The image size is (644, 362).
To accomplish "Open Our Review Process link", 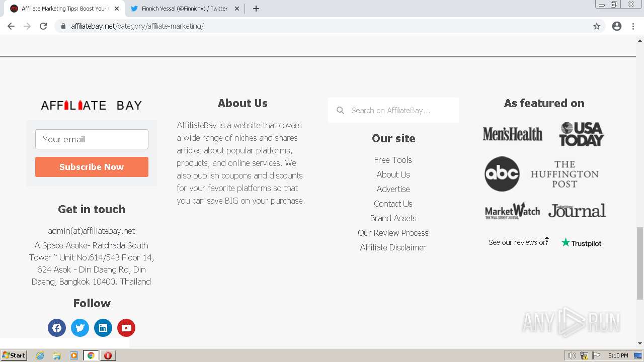I will pos(393,233).
